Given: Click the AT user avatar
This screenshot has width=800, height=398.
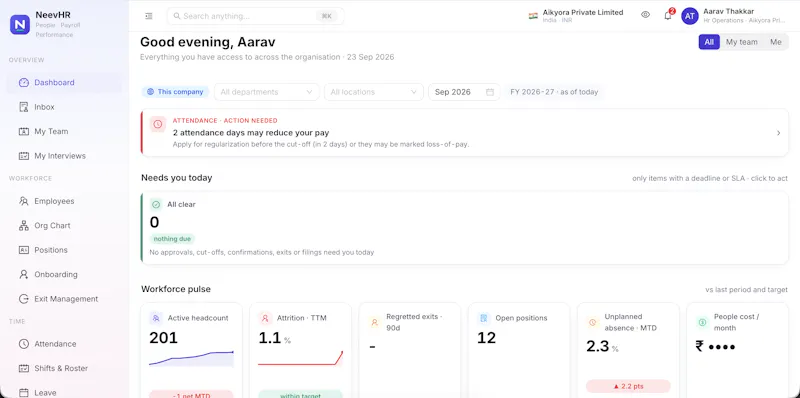Looking at the screenshot, I should (x=690, y=16).
